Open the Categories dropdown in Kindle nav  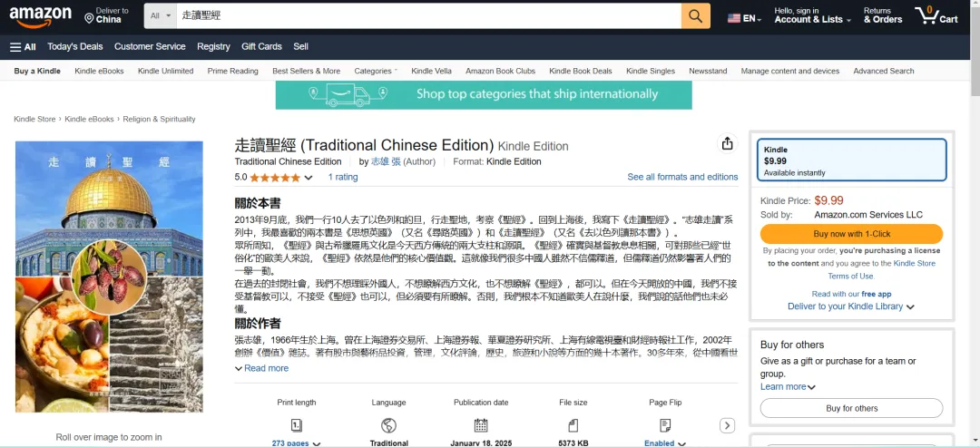(x=376, y=71)
